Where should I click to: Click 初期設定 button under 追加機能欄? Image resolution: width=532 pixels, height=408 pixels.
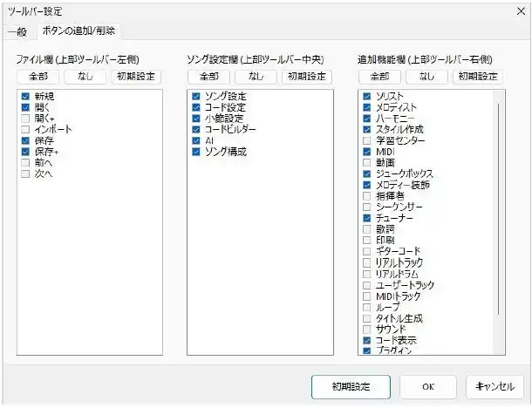pyautogui.click(x=476, y=76)
